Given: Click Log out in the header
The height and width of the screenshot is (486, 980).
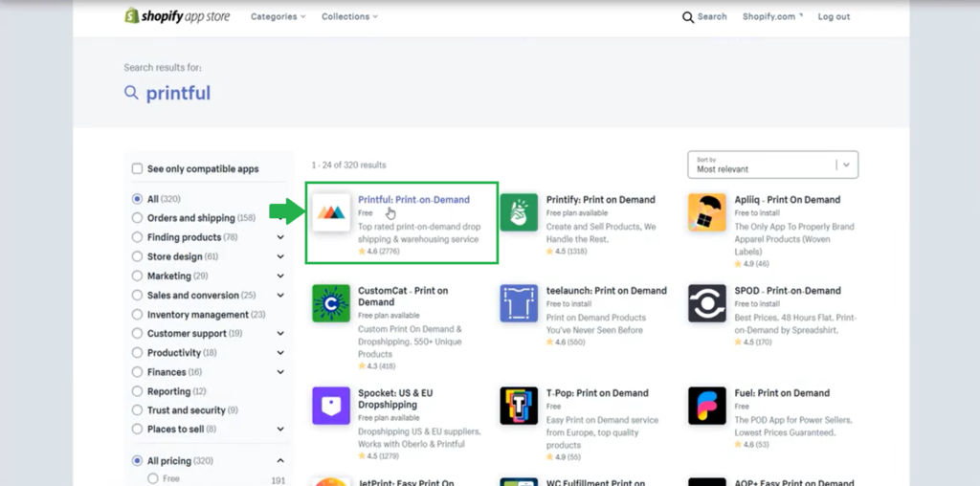Looking at the screenshot, I should (834, 17).
